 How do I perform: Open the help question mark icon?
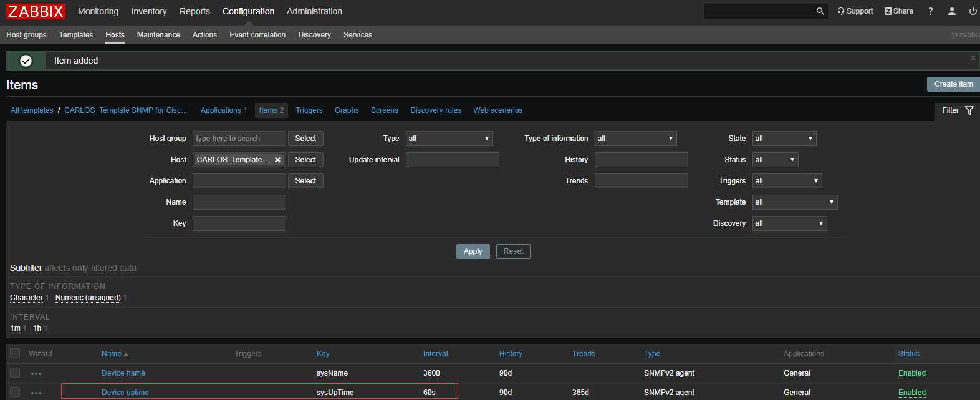[x=930, y=11]
